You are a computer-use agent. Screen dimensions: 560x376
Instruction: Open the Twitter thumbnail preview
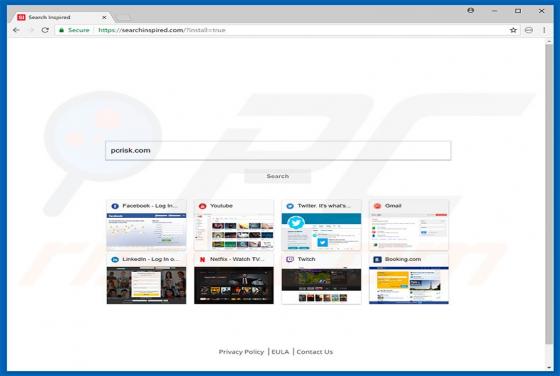(321, 231)
